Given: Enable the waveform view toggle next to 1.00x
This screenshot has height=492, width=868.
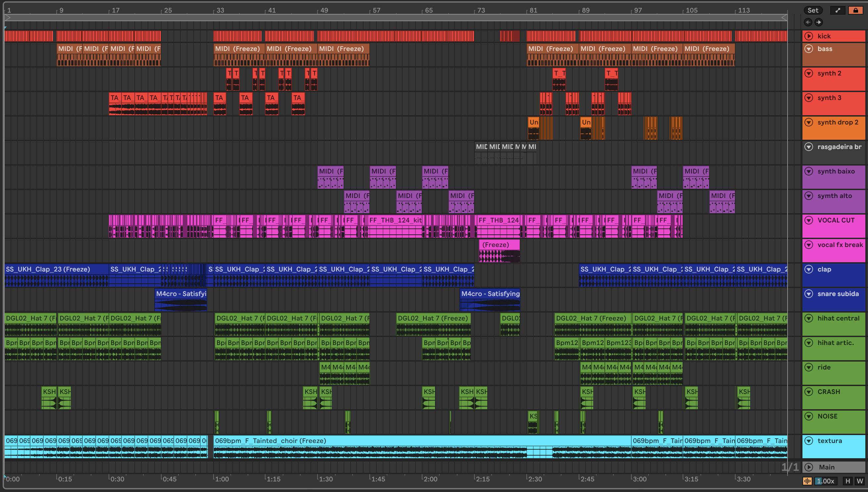Looking at the screenshot, I should click(807, 481).
